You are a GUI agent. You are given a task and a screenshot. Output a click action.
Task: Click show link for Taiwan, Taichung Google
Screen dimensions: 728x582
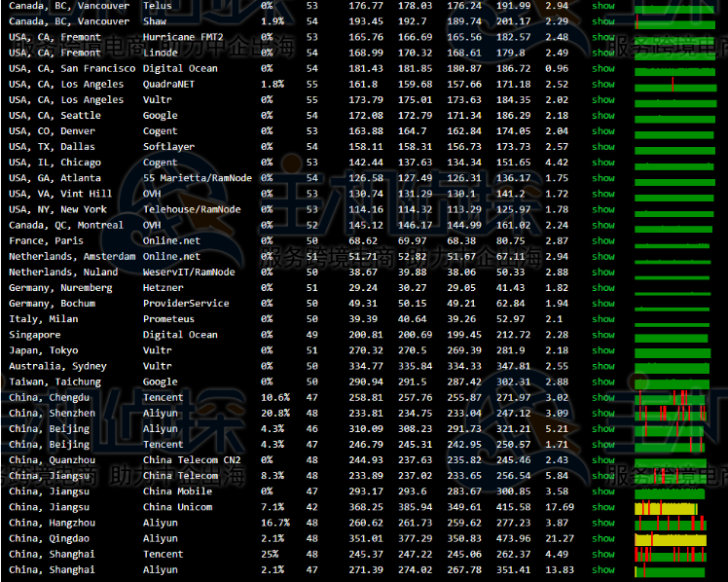click(603, 382)
